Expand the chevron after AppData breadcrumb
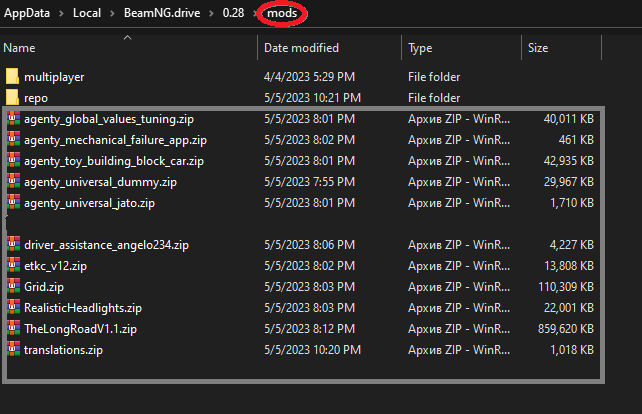642x414 pixels. pyautogui.click(x=64, y=15)
